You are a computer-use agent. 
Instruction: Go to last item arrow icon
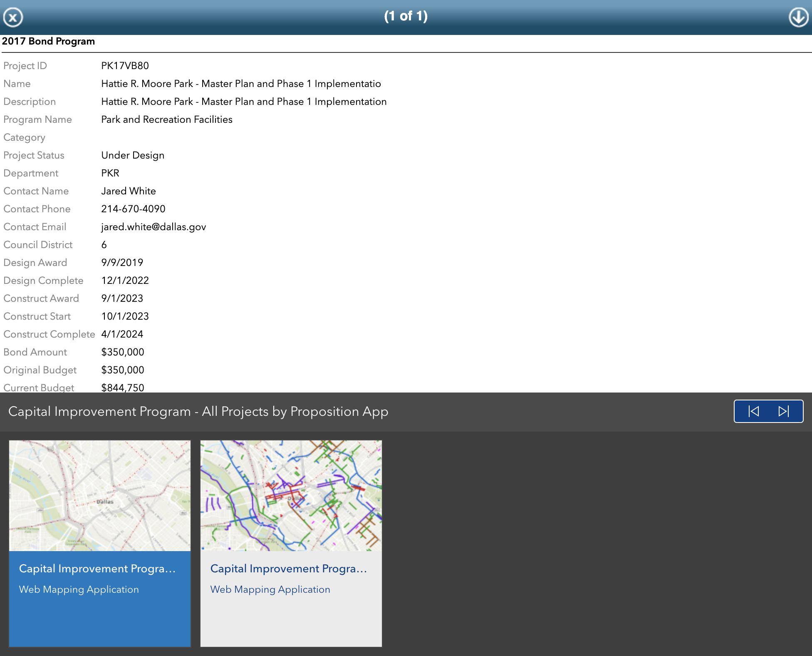(x=784, y=411)
